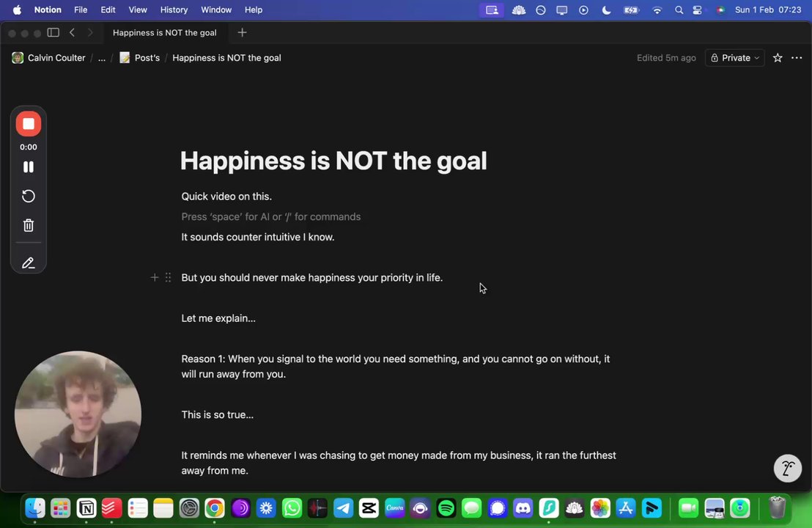Open WhatsApp from the dock
The width and height of the screenshot is (812, 528).
tap(292, 508)
